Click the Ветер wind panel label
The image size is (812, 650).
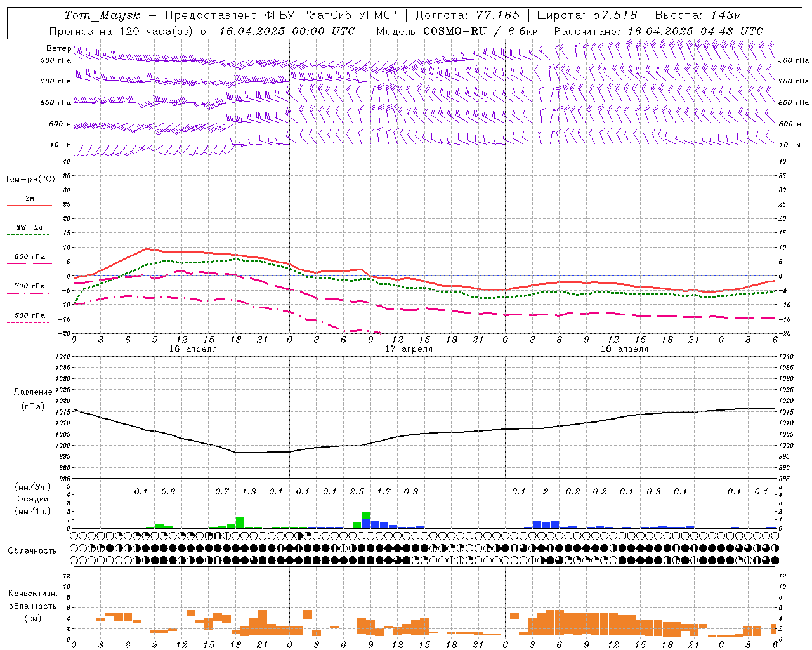coord(58,48)
